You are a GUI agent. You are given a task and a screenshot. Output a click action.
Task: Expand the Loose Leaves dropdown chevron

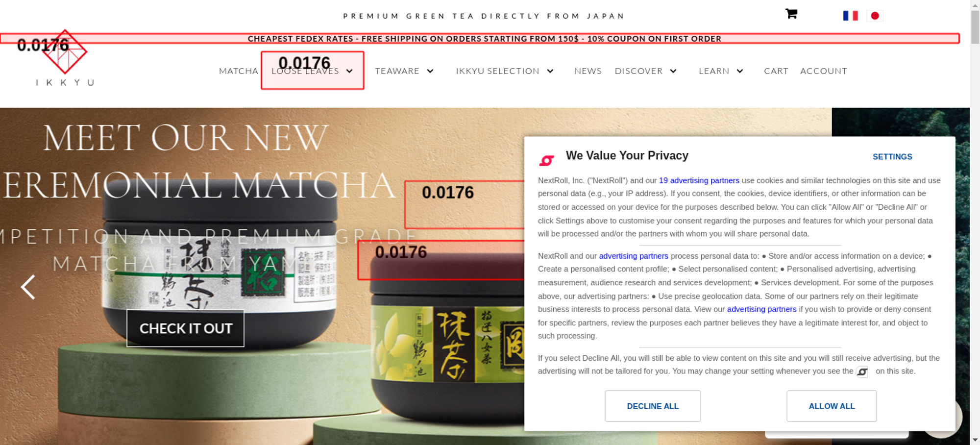pyautogui.click(x=349, y=71)
